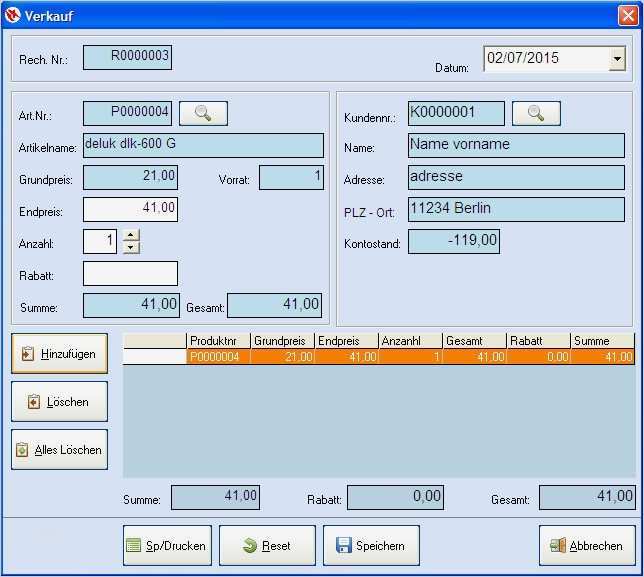Click the item Summe field in article panel
The width and height of the screenshot is (644, 577).
tap(131, 306)
